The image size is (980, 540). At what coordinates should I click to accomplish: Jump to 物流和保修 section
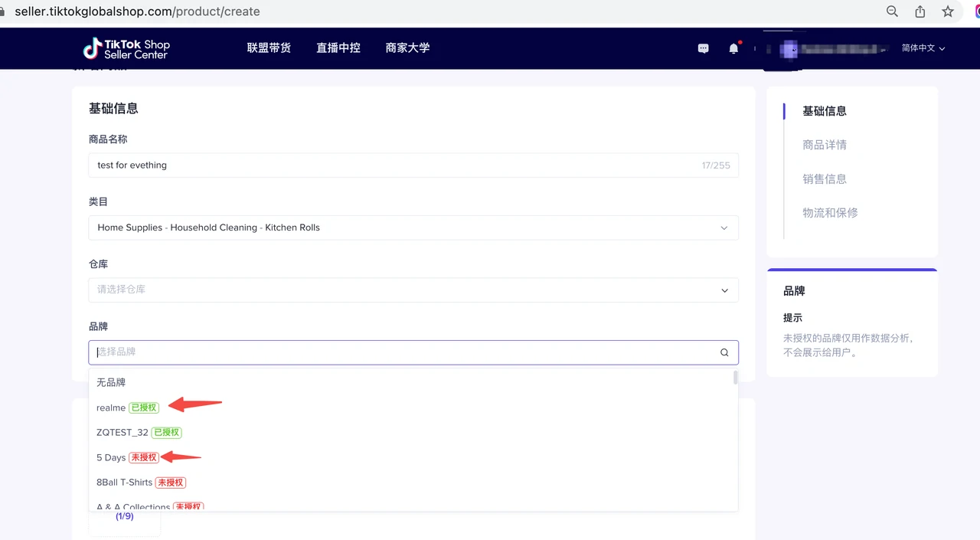click(830, 212)
